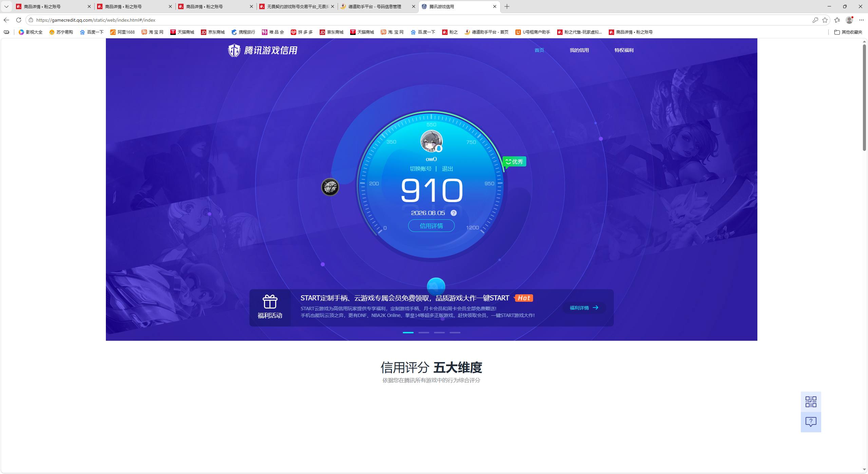Viewport: 868px width, 474px height.
Task: Open 影视大全 bookmark
Action: point(31,32)
